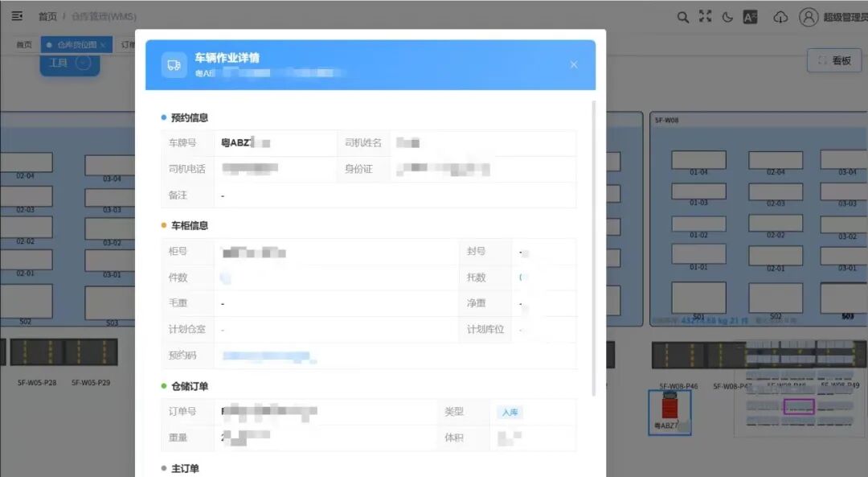
Task: Select the purple highlighted minimap region
Action: (x=799, y=406)
